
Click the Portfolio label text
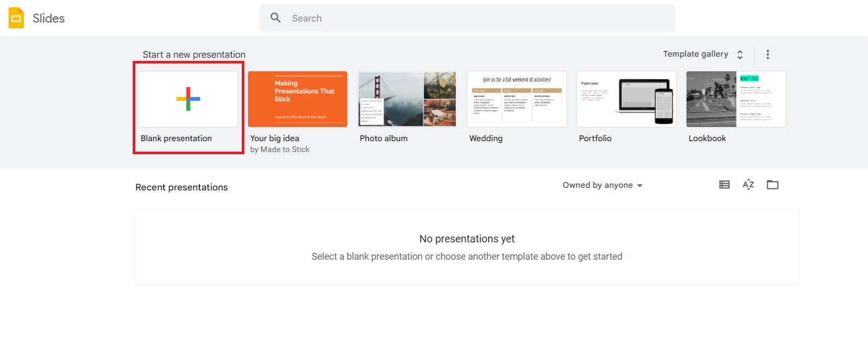click(595, 139)
